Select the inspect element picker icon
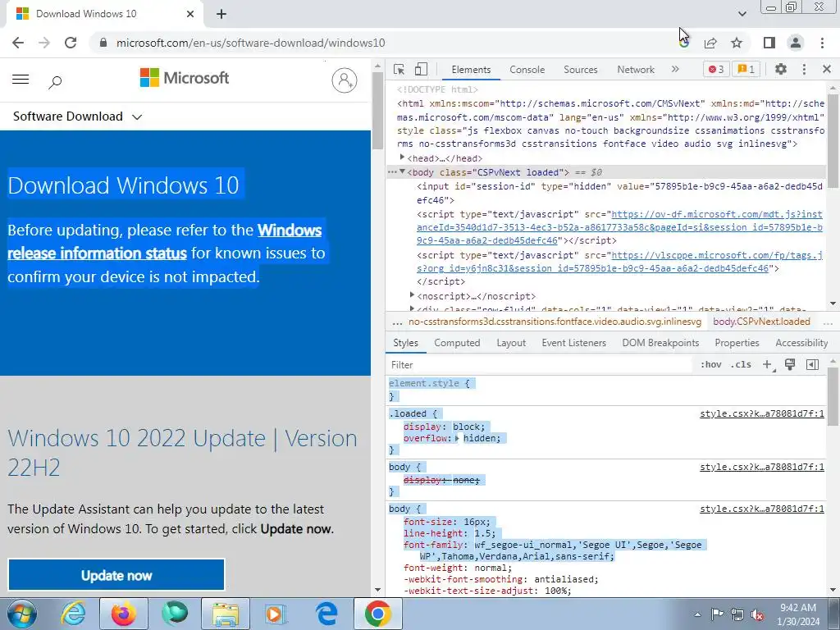The image size is (840, 630). point(399,69)
